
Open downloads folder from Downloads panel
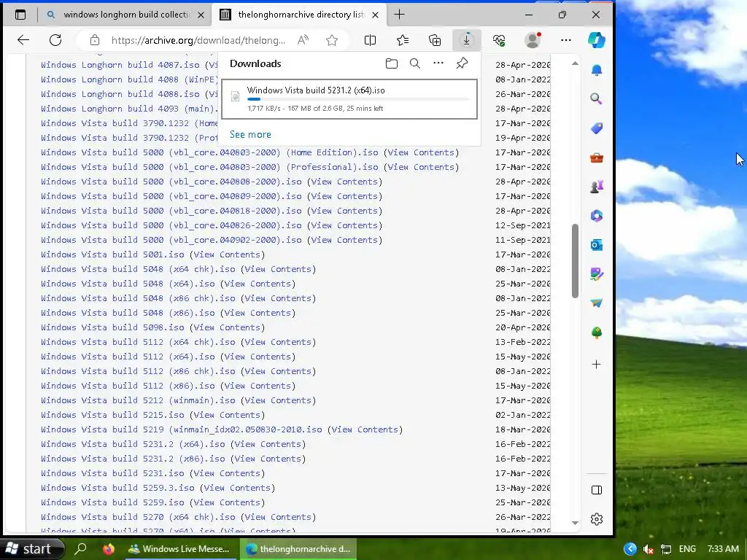[392, 63]
